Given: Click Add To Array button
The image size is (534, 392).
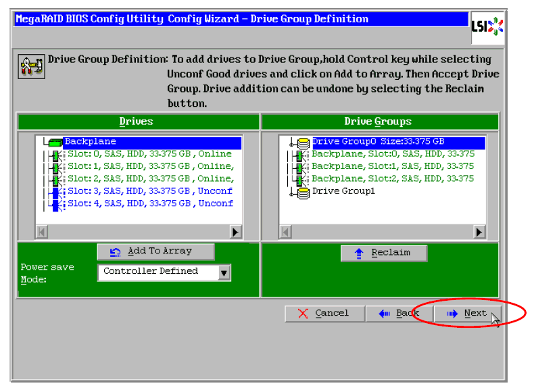Looking at the screenshot, I should tap(155, 251).
